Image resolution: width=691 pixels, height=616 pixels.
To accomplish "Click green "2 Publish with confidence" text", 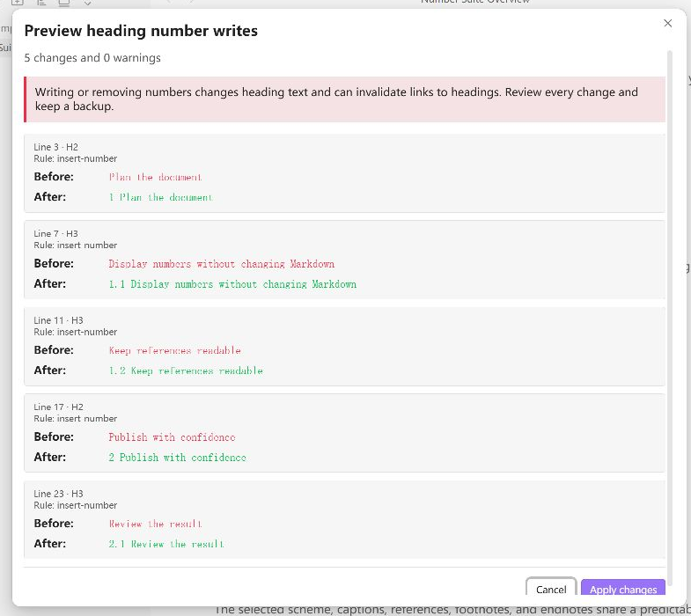I will 177,458.
